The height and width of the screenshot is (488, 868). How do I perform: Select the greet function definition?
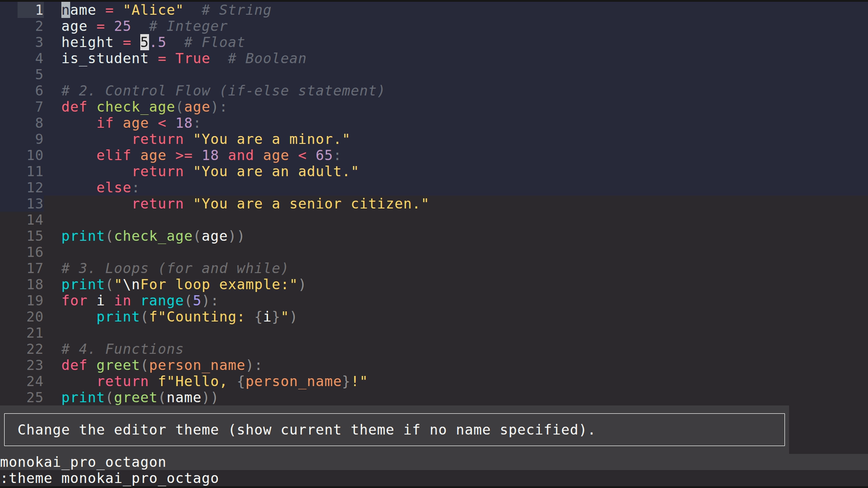coord(118,365)
